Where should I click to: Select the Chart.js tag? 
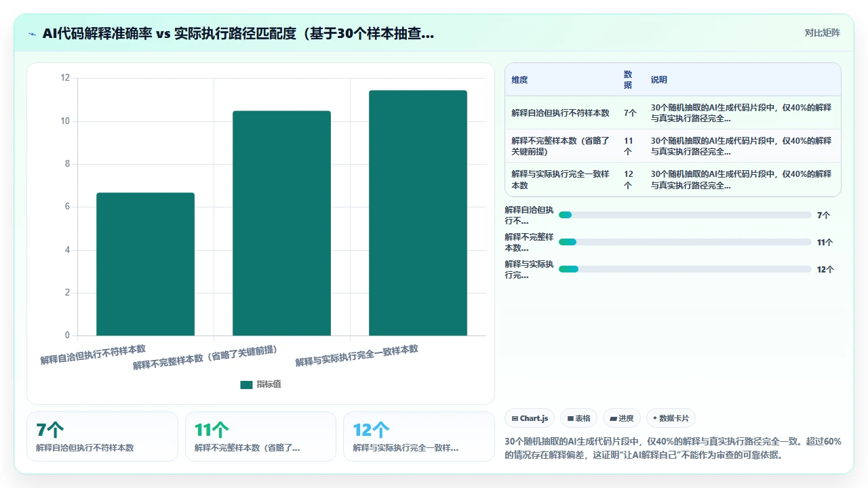[530, 418]
